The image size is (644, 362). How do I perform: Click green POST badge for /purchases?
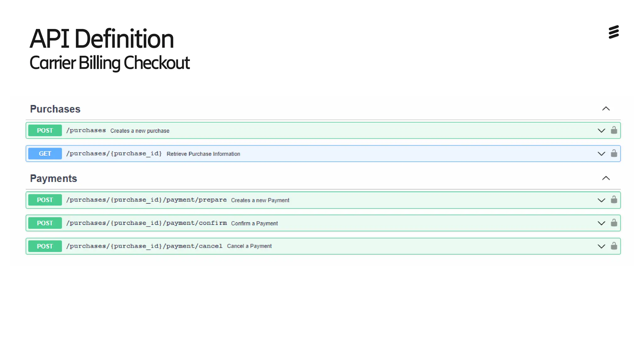click(x=45, y=130)
